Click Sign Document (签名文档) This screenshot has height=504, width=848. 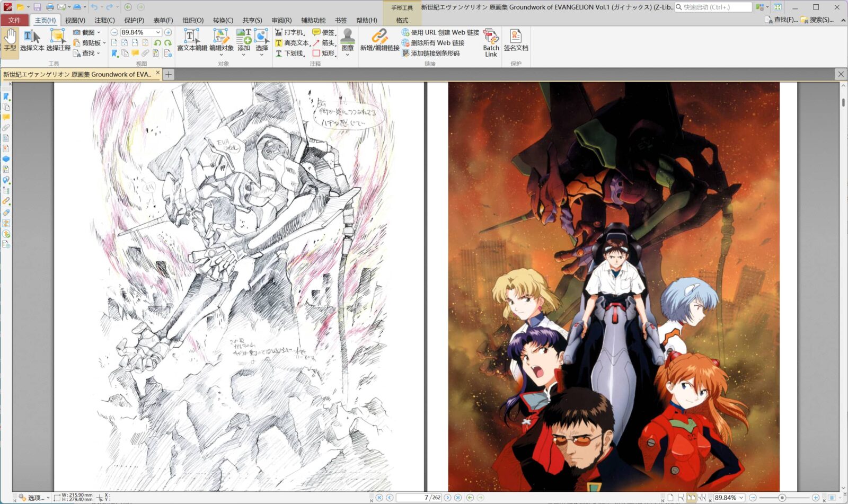(x=516, y=40)
